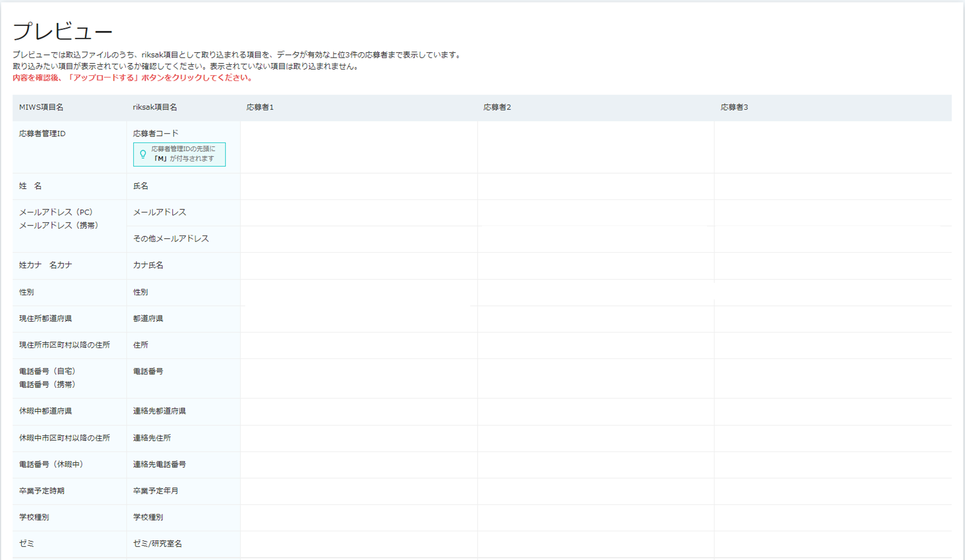The image size is (965, 560).
Task: Select the カナ氏名 field cell
Action: pos(183,265)
